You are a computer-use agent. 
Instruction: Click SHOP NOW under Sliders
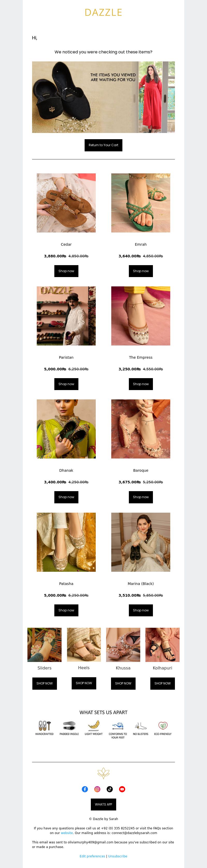pyautogui.click(x=45, y=683)
